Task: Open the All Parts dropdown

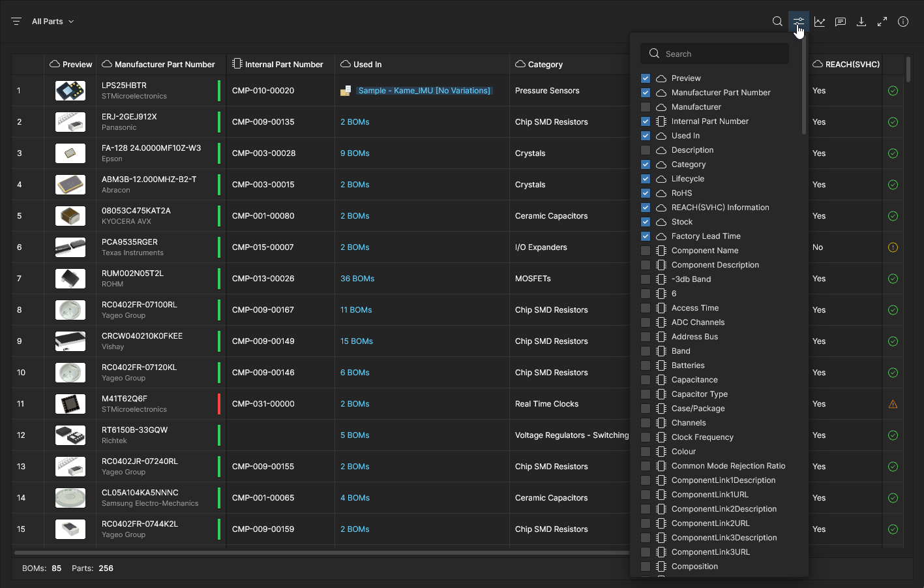Action: [53, 22]
